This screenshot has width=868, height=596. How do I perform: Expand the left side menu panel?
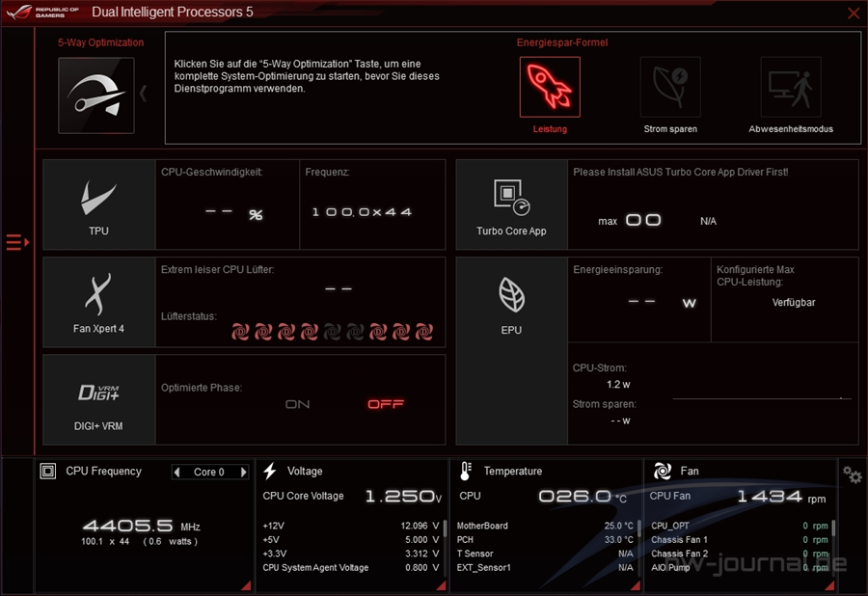point(17,242)
